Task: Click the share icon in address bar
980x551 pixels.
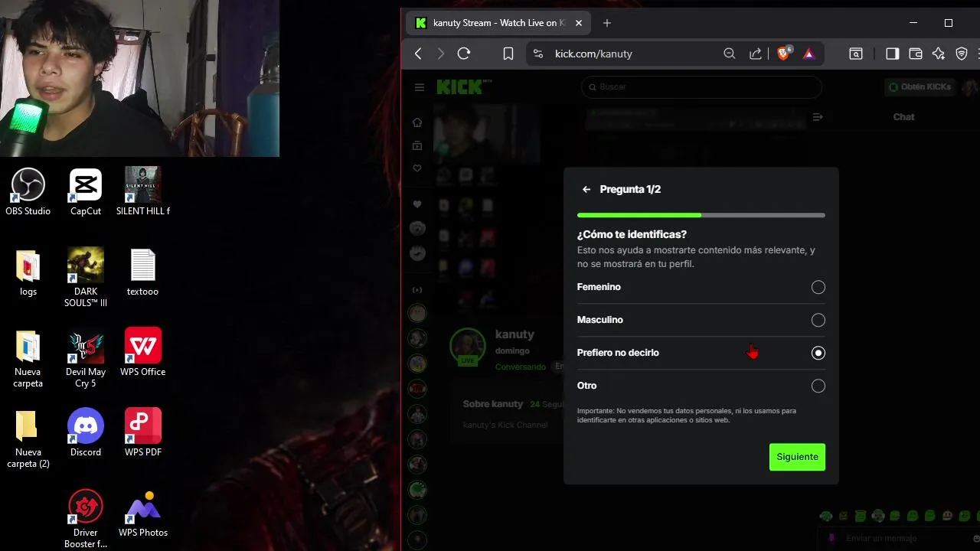Action: (756, 54)
